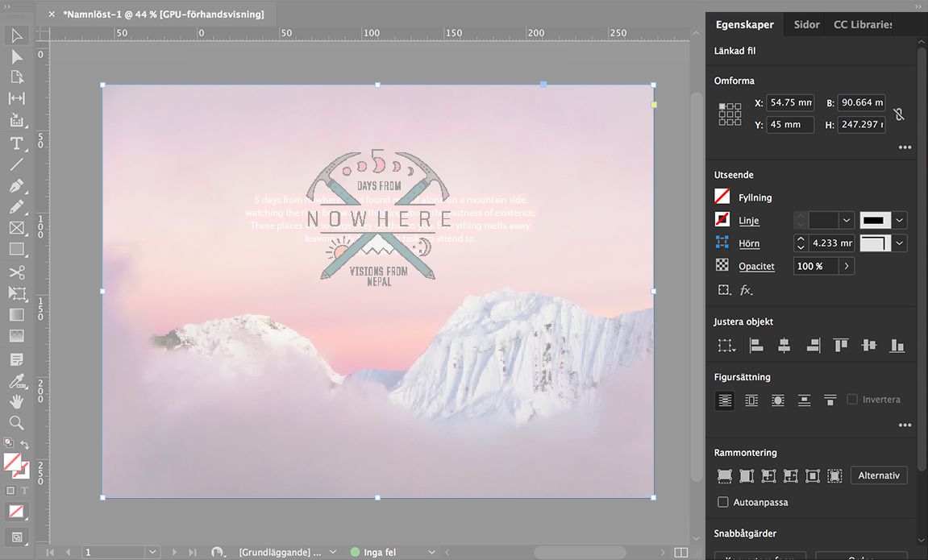Select the Rectangle Frame tool
Screen dimensions: 928x560
[x=17, y=228]
